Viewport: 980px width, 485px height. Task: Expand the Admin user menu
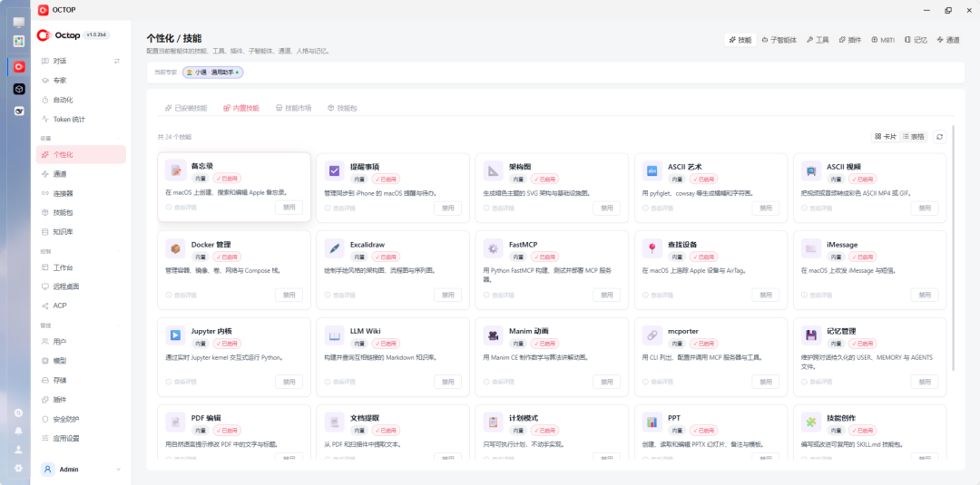click(x=119, y=470)
